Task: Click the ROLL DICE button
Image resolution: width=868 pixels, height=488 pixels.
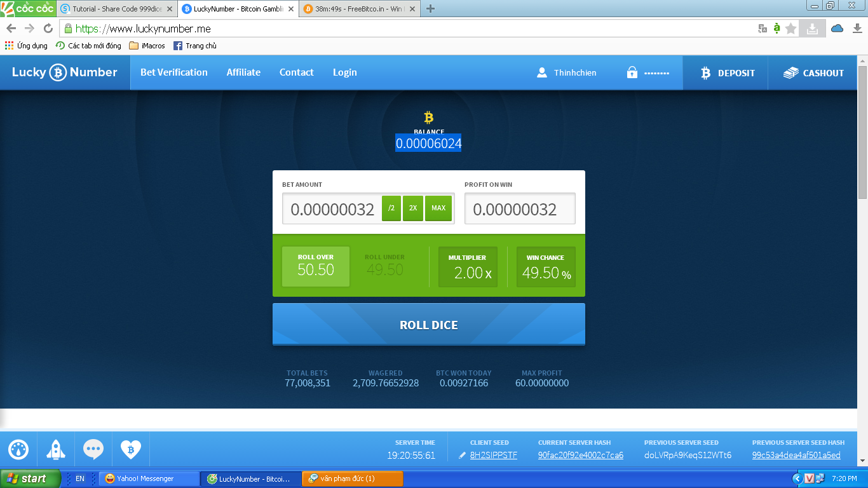Action: click(x=429, y=324)
